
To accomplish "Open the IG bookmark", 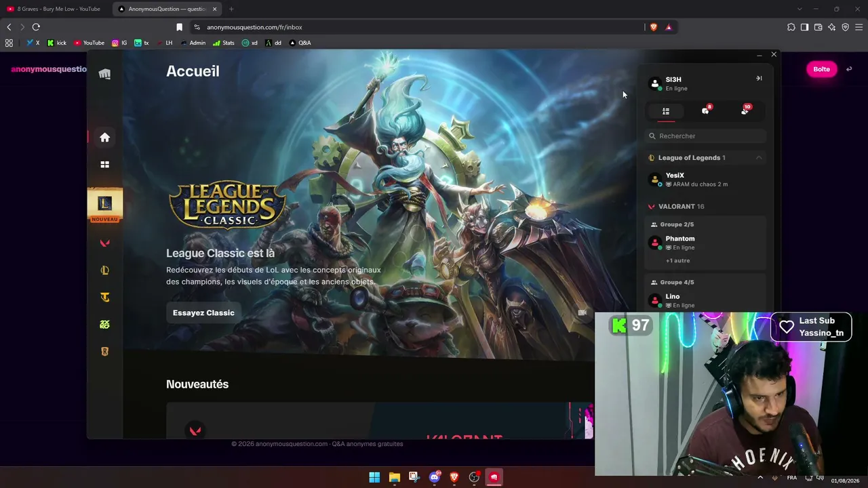I will (119, 43).
